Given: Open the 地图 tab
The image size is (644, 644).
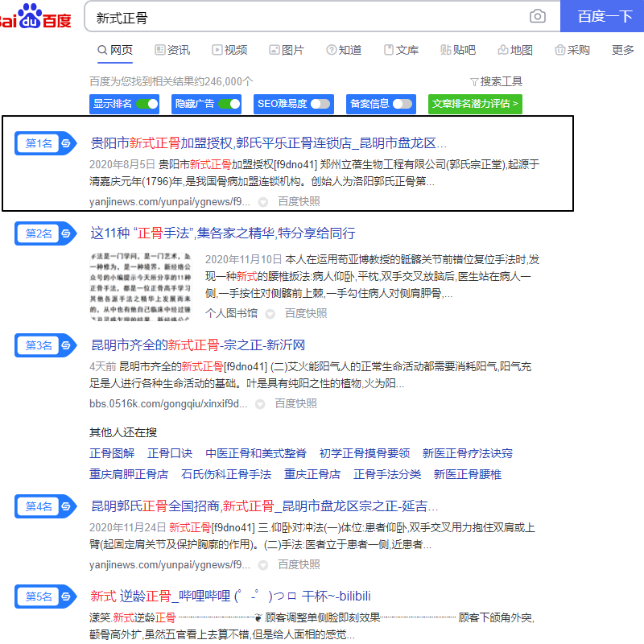Looking at the screenshot, I should (x=515, y=50).
